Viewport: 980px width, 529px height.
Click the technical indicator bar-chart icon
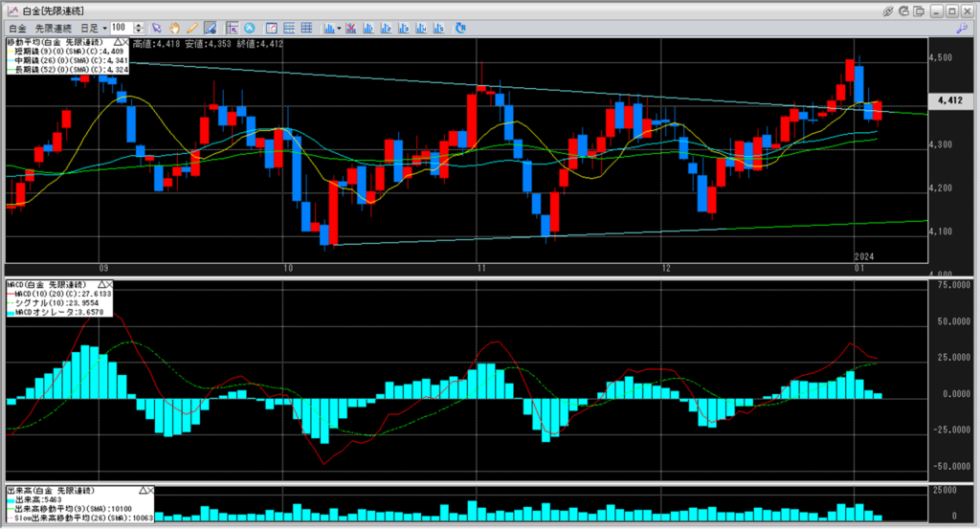click(329, 28)
